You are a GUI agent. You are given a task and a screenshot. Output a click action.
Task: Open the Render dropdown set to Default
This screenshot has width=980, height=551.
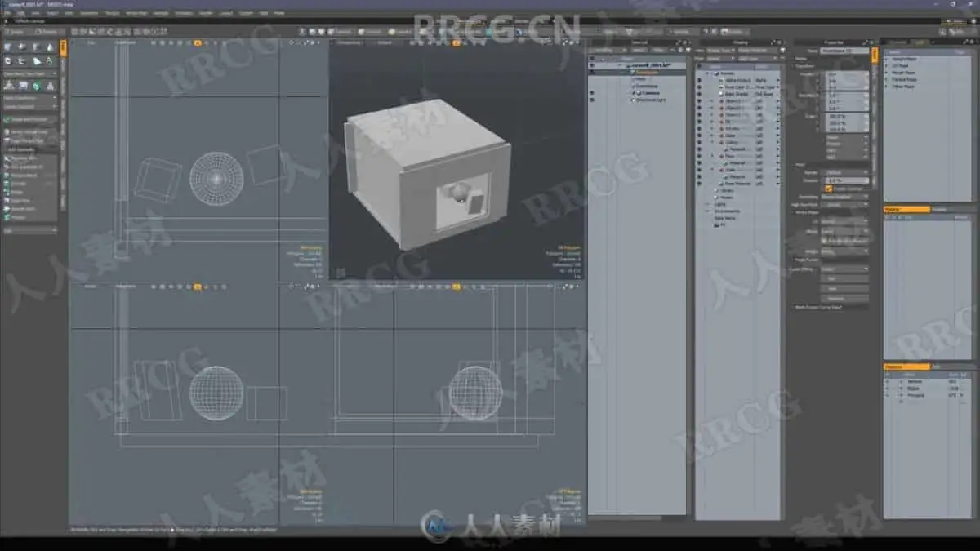(844, 172)
